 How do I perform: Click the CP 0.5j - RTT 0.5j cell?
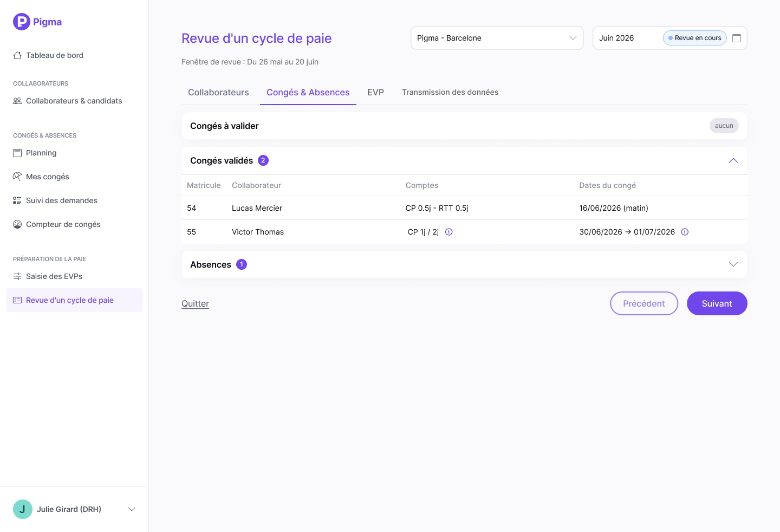pyautogui.click(x=437, y=208)
